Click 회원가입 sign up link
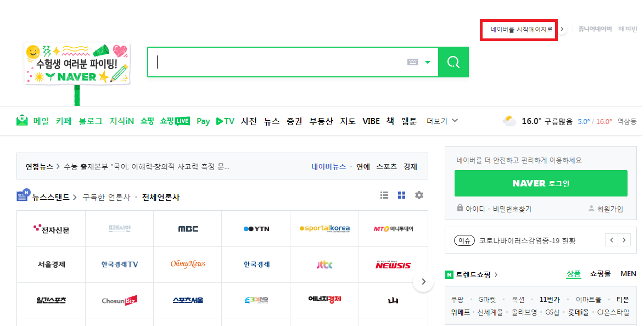This screenshot has height=326, width=644. 606,209
